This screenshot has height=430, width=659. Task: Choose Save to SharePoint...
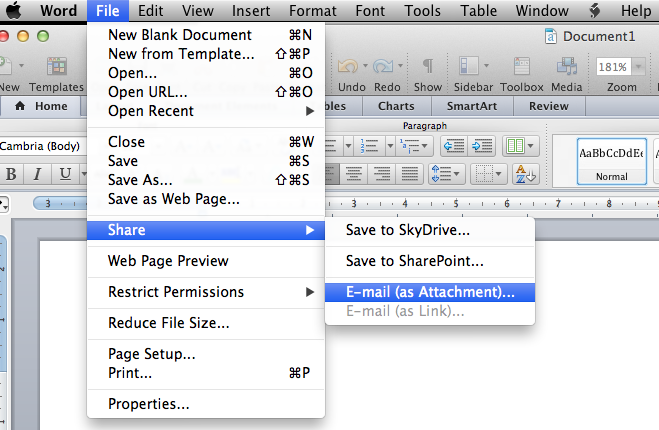click(x=430, y=261)
